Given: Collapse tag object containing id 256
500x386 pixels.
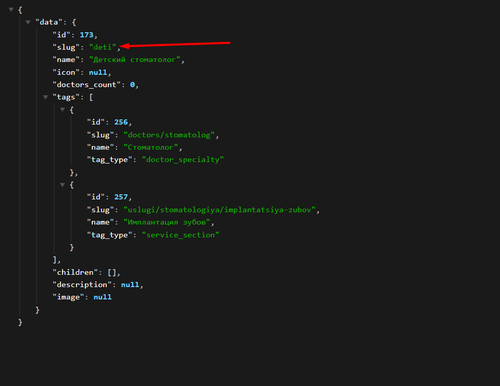Looking at the screenshot, I should 62,109.
